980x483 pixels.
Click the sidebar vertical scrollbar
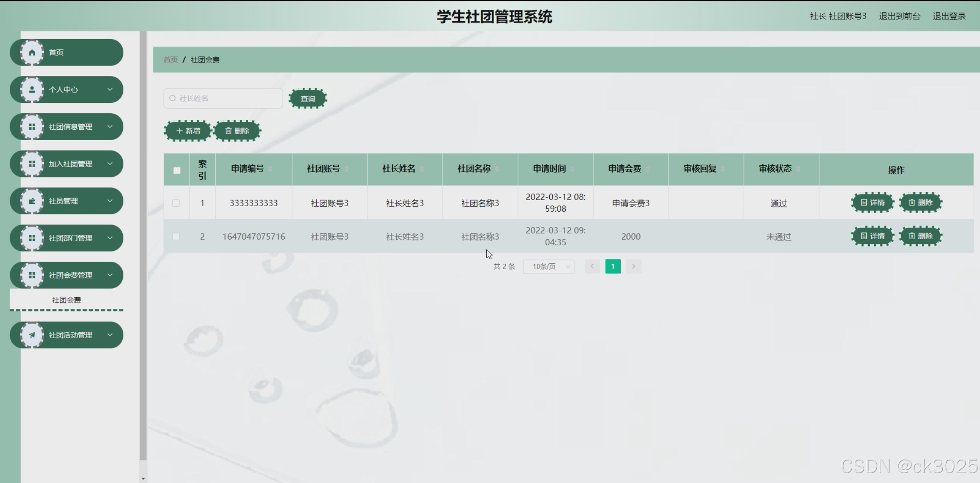[x=143, y=243]
